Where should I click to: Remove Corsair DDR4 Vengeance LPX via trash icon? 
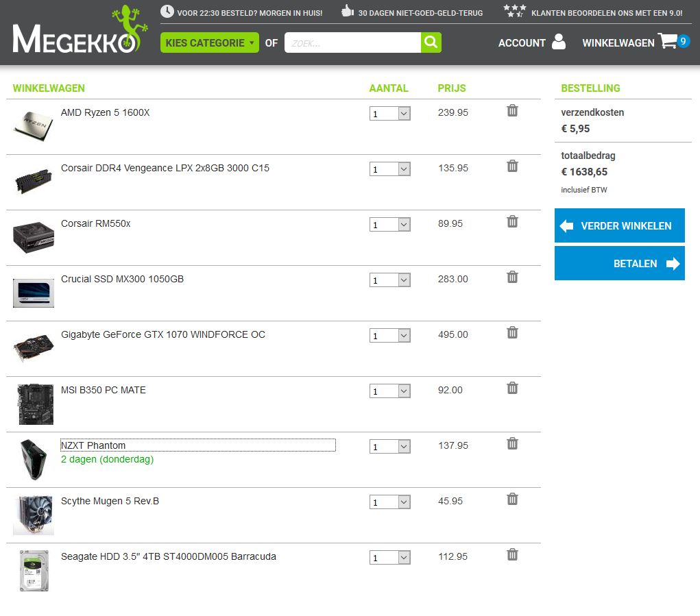point(512,166)
